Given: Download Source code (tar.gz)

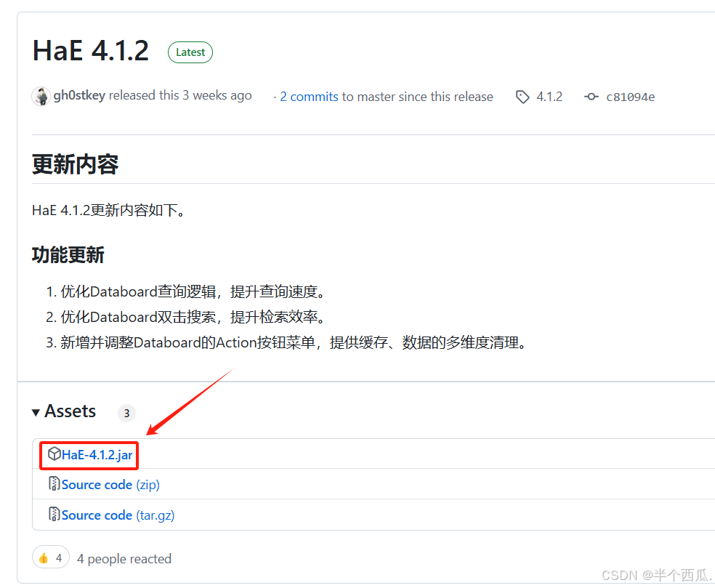Looking at the screenshot, I should point(118,515).
